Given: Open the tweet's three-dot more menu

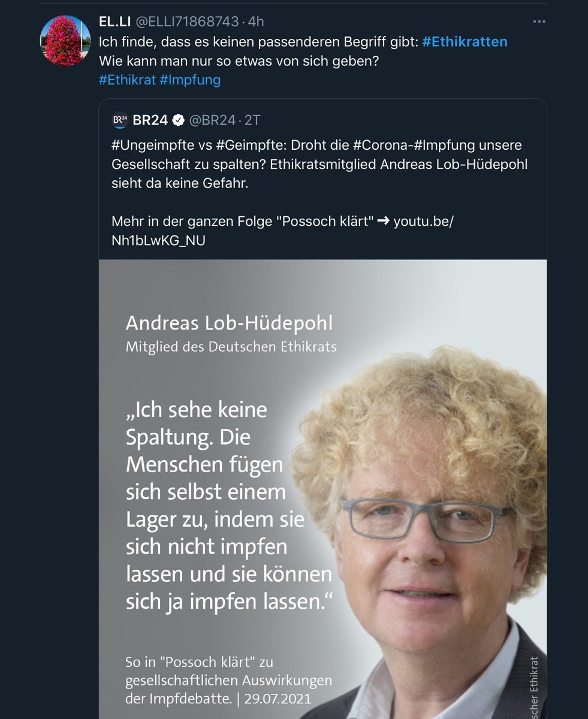Looking at the screenshot, I should click(x=539, y=22).
